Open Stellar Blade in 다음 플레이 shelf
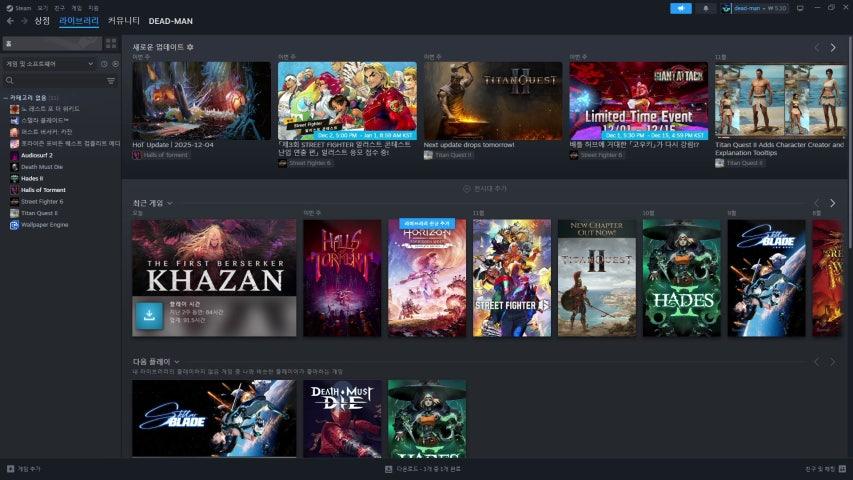 tap(214, 419)
